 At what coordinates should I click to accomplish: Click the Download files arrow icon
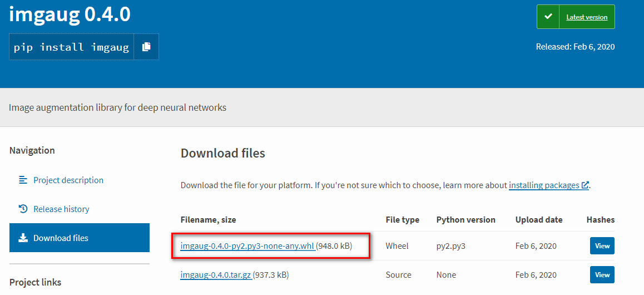point(23,238)
